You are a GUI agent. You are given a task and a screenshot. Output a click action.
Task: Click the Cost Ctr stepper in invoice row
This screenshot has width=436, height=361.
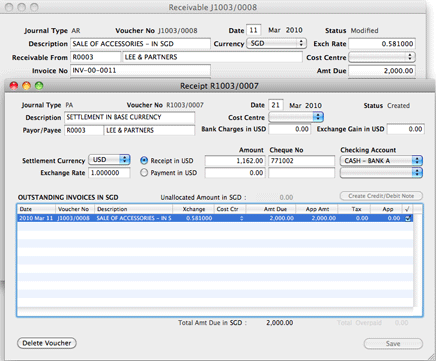click(x=242, y=218)
